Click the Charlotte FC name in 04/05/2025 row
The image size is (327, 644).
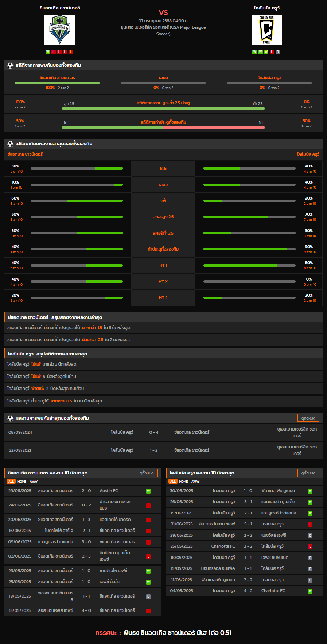coord(273,591)
